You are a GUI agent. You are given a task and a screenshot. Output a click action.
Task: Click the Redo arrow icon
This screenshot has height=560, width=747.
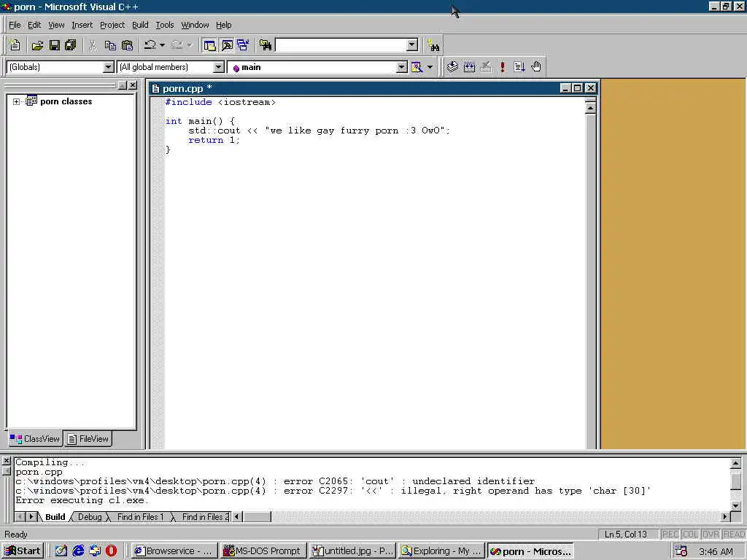177,45
